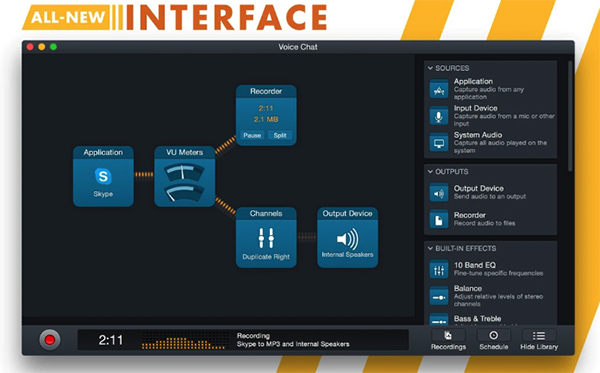Click the library panel scrollbar
Image resolution: width=600 pixels, height=373 pixels.
pyautogui.click(x=570, y=116)
